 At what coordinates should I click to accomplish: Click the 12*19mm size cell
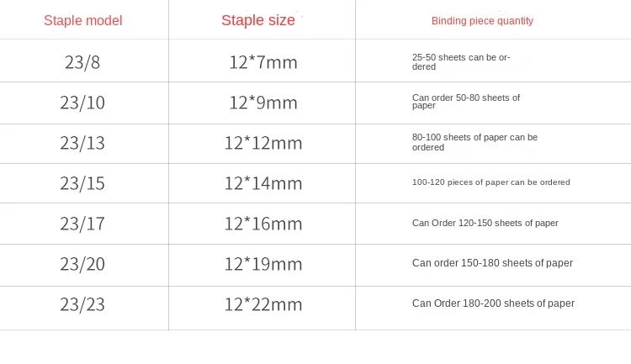pos(263,264)
